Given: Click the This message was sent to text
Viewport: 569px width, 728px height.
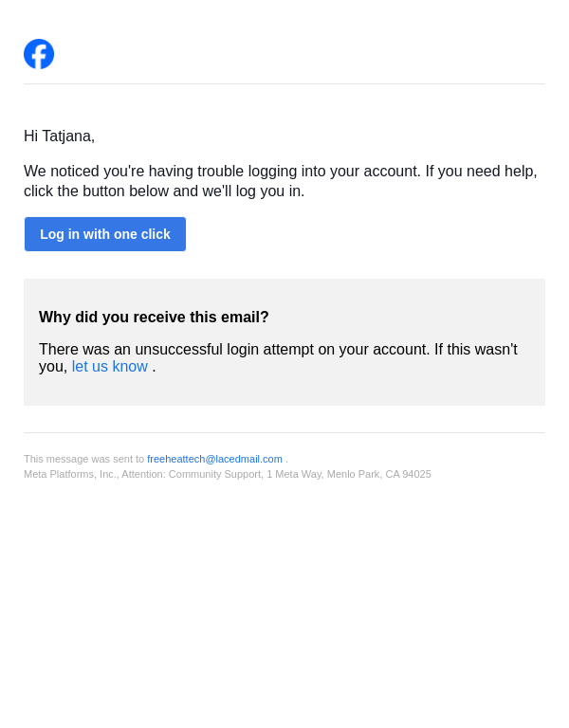Looking at the screenshot, I should pyautogui.click(x=83, y=459).
